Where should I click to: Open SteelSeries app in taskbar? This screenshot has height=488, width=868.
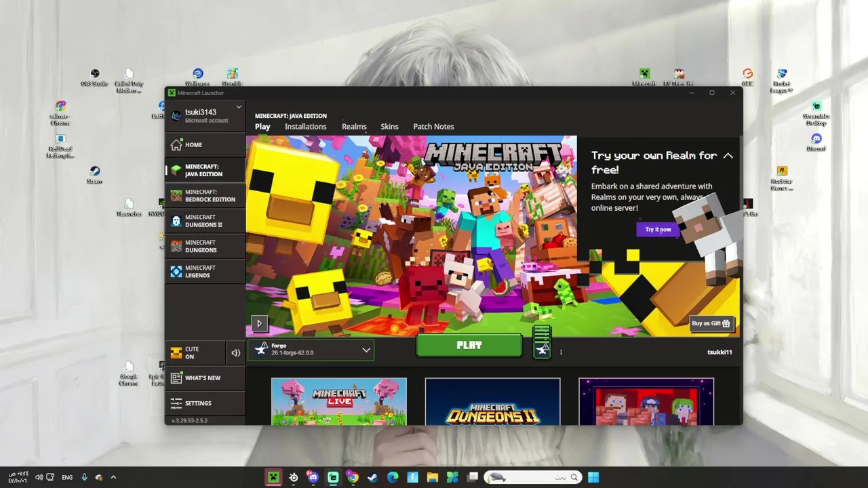293,477
